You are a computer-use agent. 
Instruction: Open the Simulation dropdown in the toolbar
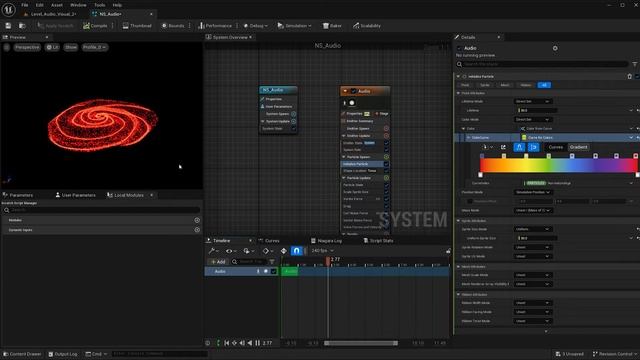tap(294, 26)
